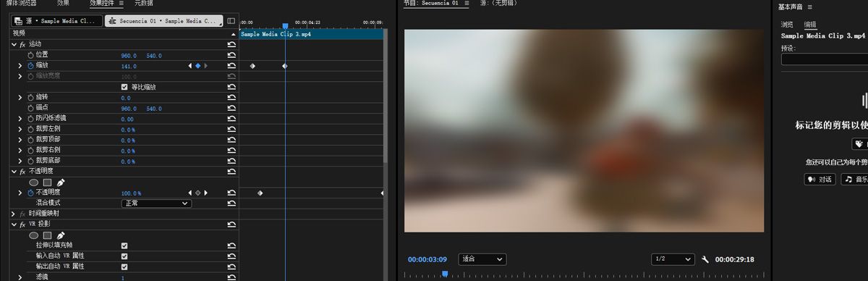Expand the 时间重映射 group
Viewport: 868px width, 281px height.
(x=14, y=214)
